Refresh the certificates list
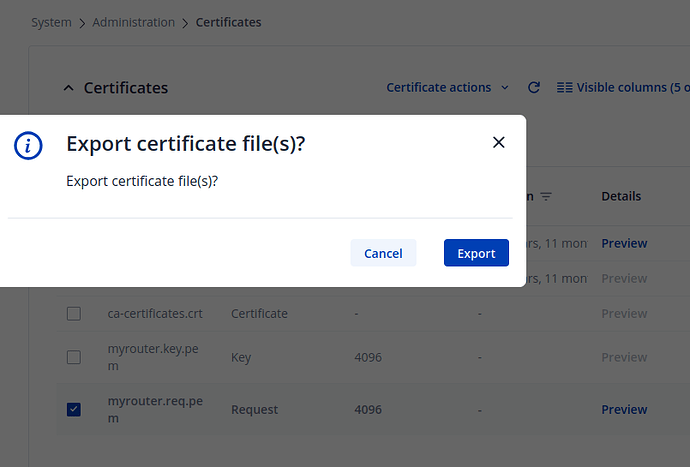The width and height of the screenshot is (690, 467). pos(534,88)
